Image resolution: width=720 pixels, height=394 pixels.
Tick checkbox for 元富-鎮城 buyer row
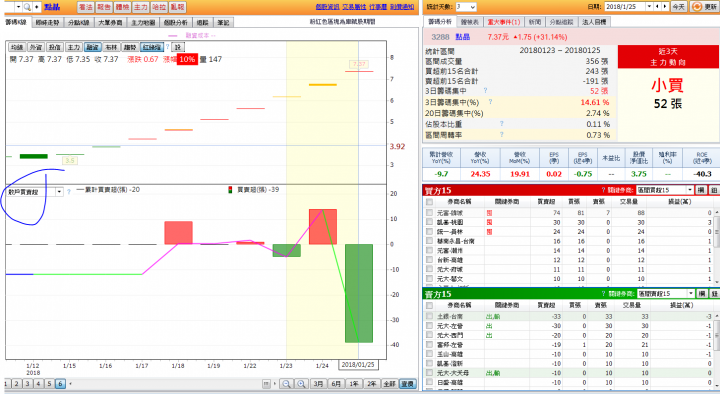tap(429, 213)
